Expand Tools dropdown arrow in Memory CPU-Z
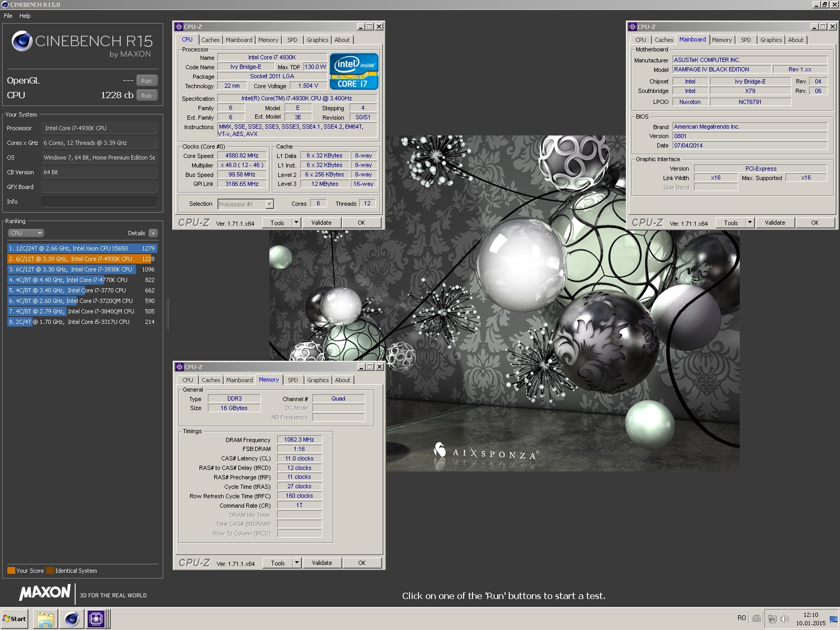The width and height of the screenshot is (840, 630). (297, 563)
